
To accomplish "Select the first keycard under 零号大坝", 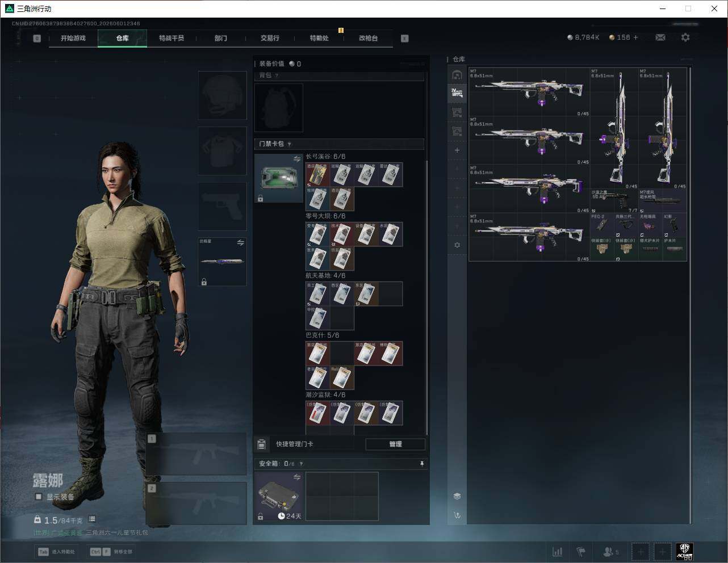I will [x=318, y=234].
